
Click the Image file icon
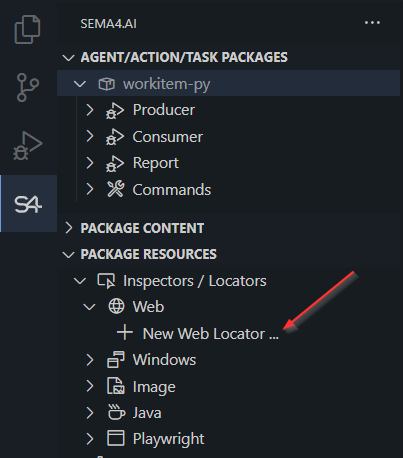point(116,386)
